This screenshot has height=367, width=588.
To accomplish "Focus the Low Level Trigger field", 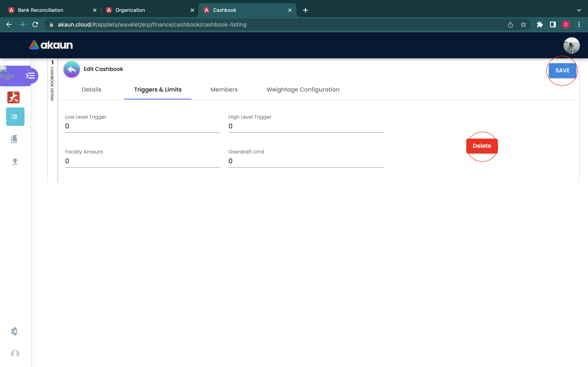I will pyautogui.click(x=142, y=126).
